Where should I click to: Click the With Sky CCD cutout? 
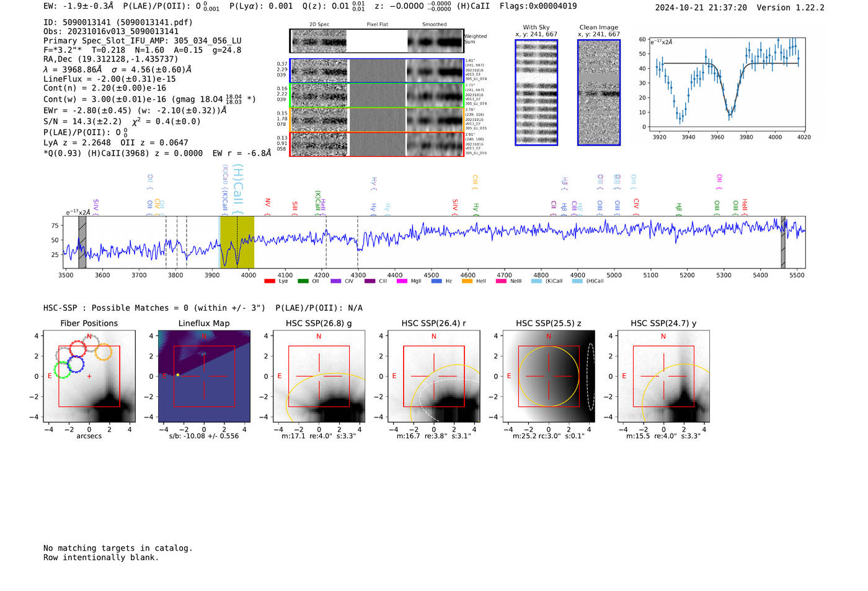point(536,92)
